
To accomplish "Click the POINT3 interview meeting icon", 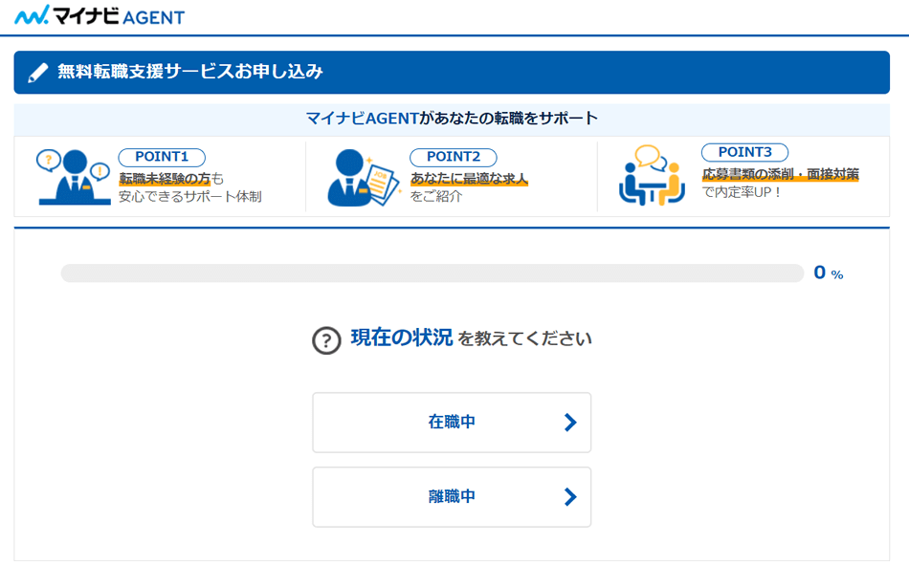I will 652,175.
